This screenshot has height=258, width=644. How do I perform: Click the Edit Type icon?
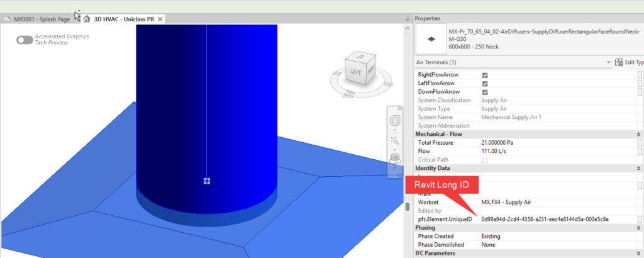coord(619,62)
